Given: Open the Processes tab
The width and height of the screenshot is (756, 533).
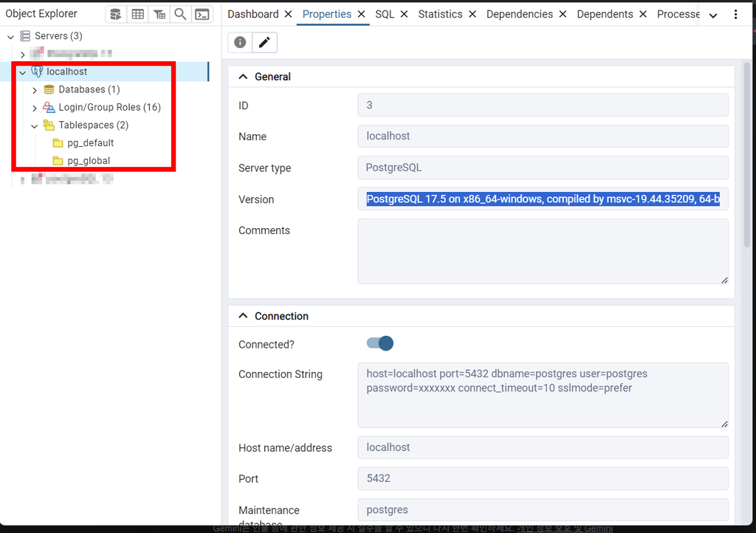Looking at the screenshot, I should (678, 15).
